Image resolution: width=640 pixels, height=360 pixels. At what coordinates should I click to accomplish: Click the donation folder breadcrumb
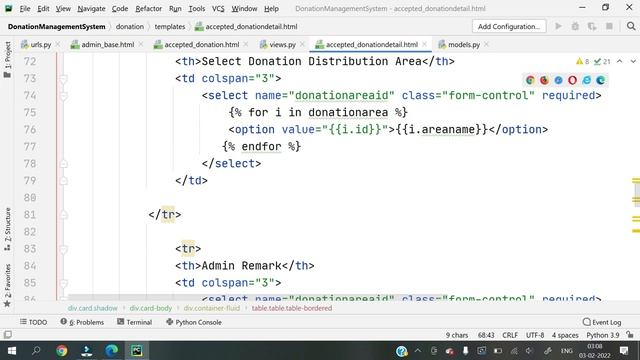point(129,27)
